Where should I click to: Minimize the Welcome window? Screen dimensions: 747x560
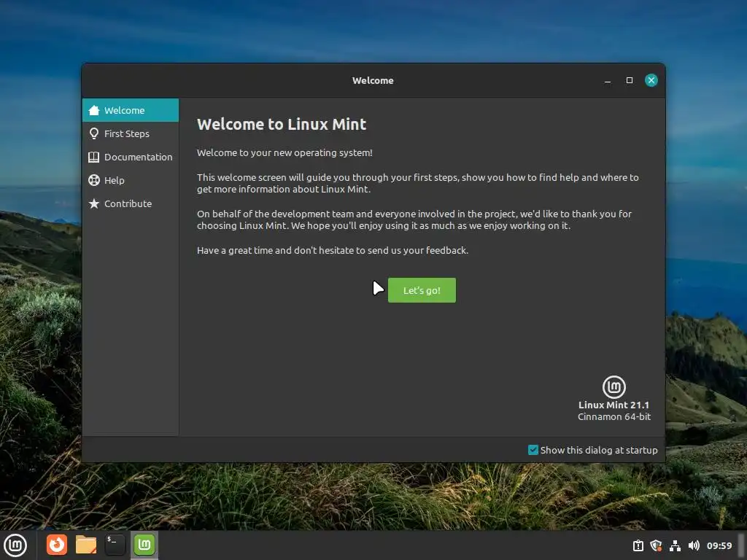[608, 80]
